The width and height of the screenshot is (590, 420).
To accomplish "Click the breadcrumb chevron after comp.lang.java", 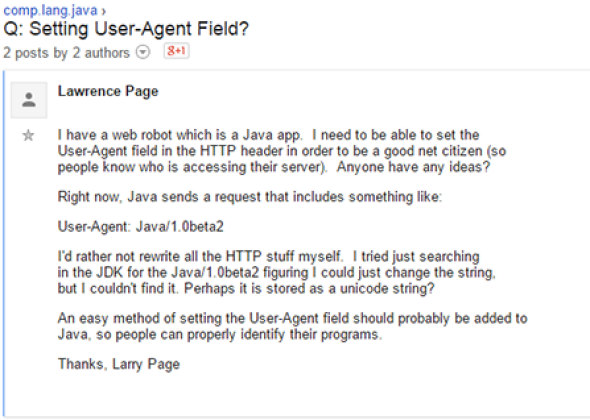I will (x=104, y=11).
